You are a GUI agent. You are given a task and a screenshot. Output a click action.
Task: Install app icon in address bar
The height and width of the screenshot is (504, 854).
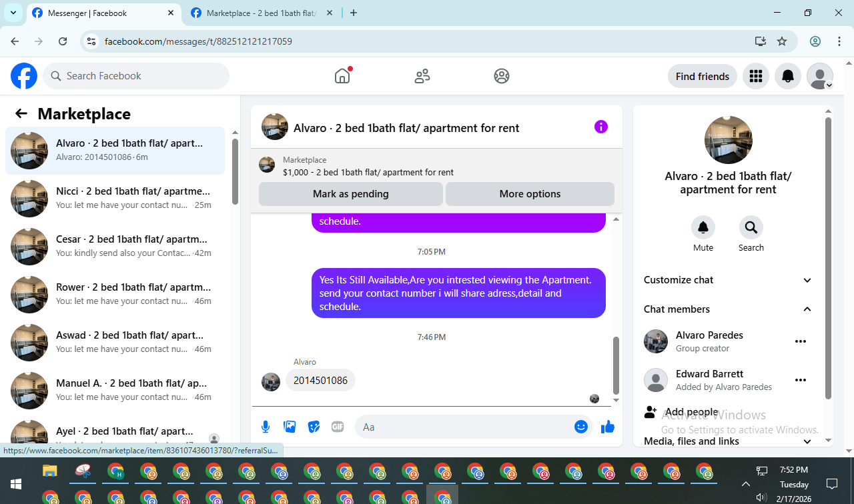[x=761, y=41]
